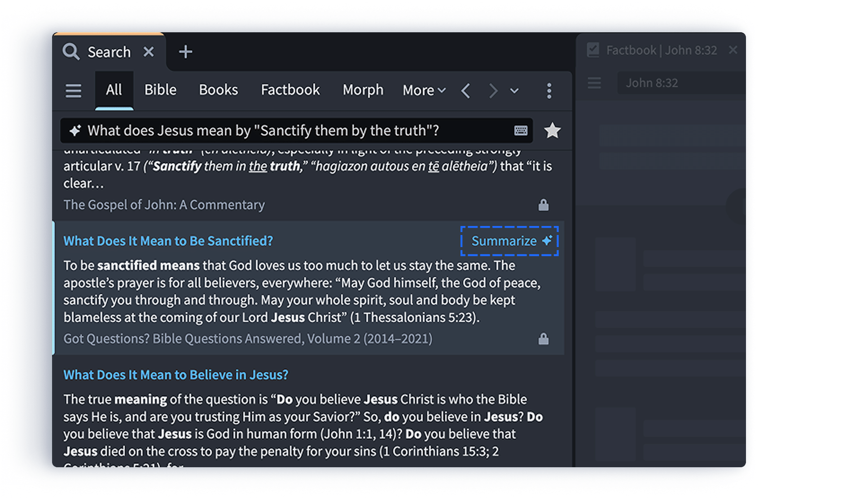Favorite this search with star icon
851x504 pixels.
click(553, 130)
